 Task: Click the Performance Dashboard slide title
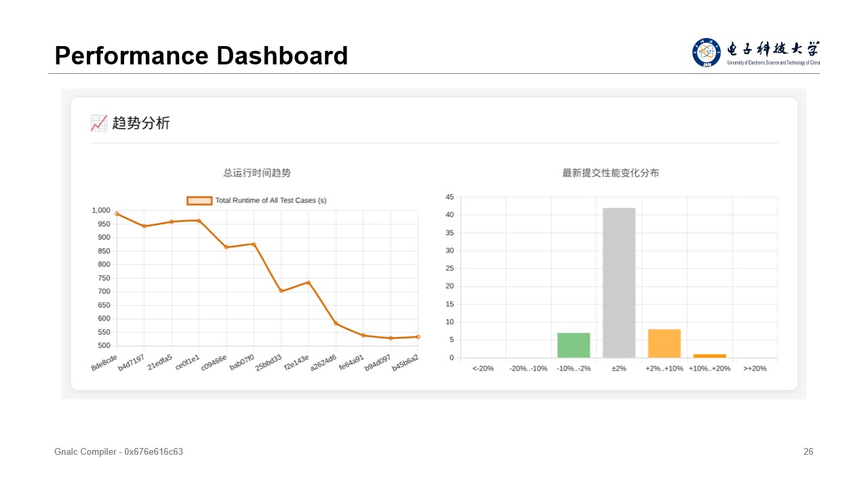click(x=201, y=56)
